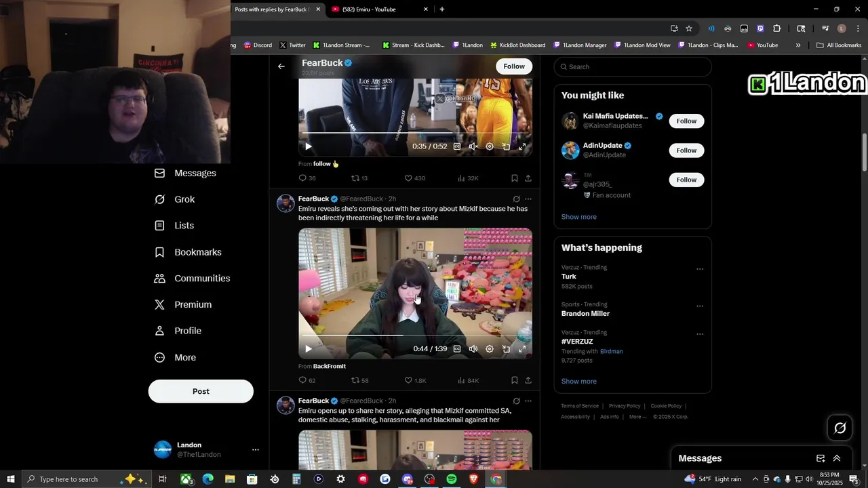Toggle captions on the 0:44 video
The image size is (868, 488).
pyautogui.click(x=457, y=349)
